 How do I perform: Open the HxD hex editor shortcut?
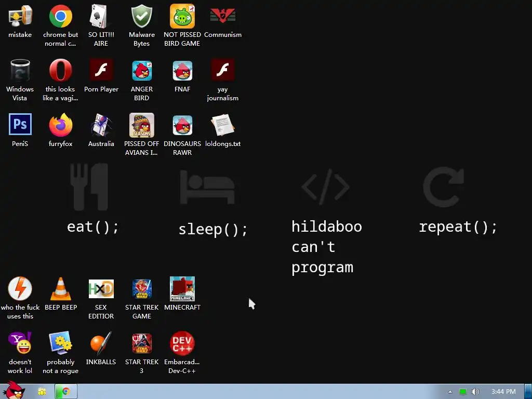pyautogui.click(x=101, y=289)
